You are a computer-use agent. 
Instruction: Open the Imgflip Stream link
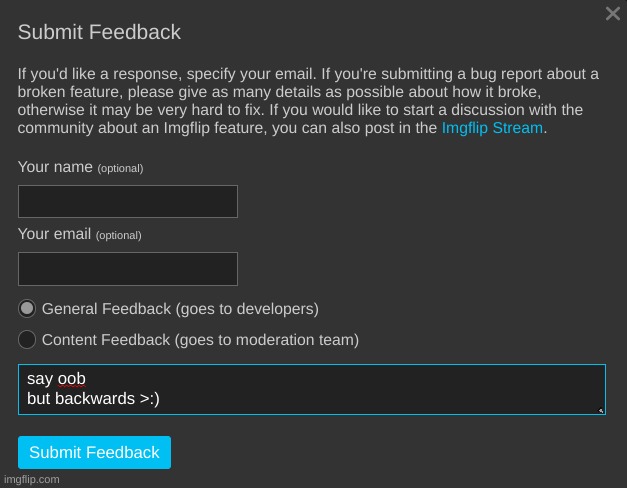coord(492,128)
